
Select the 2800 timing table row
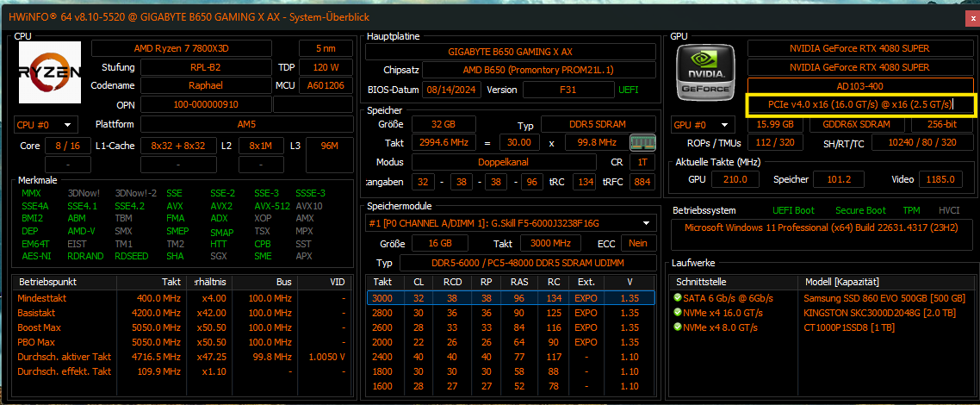511,313
